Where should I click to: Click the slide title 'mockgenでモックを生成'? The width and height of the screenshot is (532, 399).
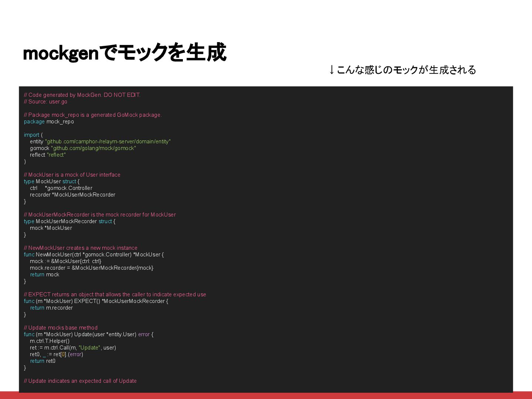pos(125,52)
